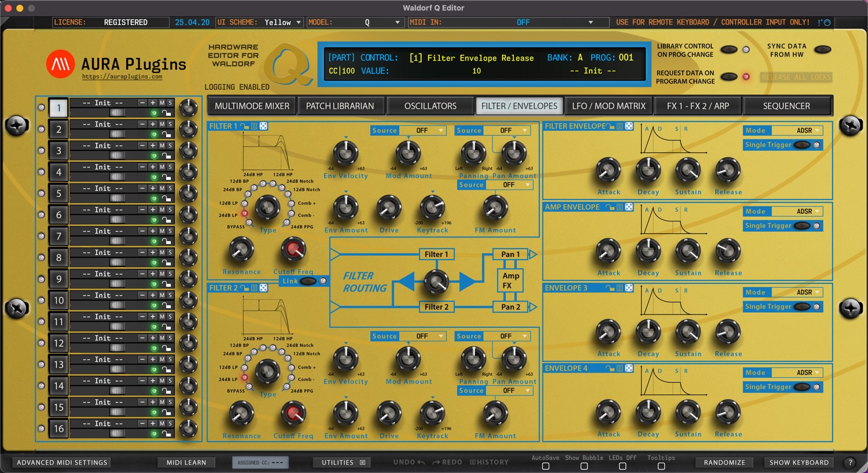The width and height of the screenshot is (868, 473).
Task: Click the Envelope 3 dice icon
Action: (x=629, y=288)
